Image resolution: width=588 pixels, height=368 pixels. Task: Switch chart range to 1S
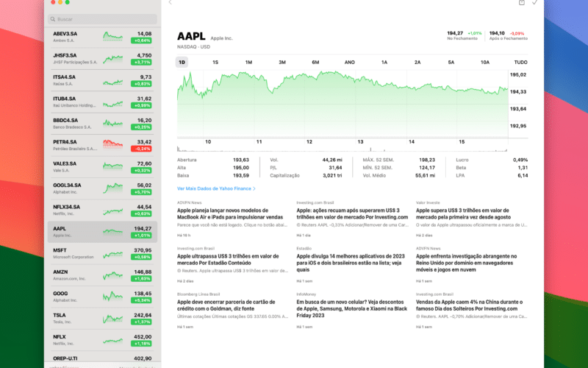[x=215, y=63]
